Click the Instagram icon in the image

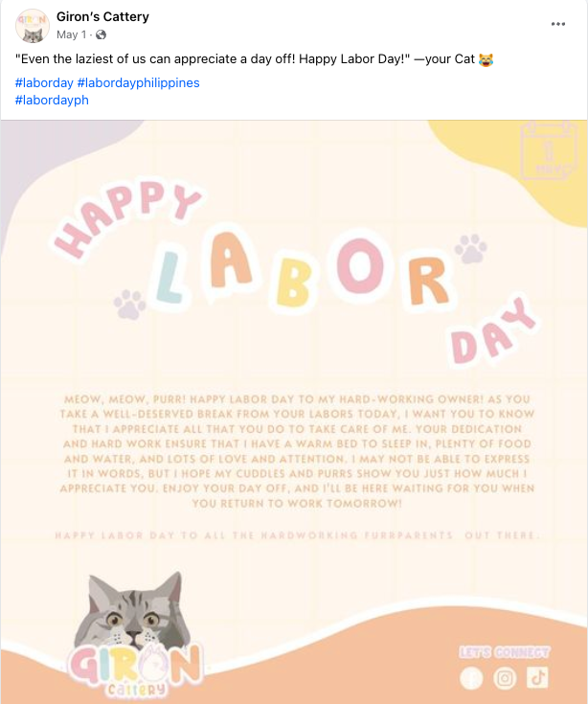505,678
